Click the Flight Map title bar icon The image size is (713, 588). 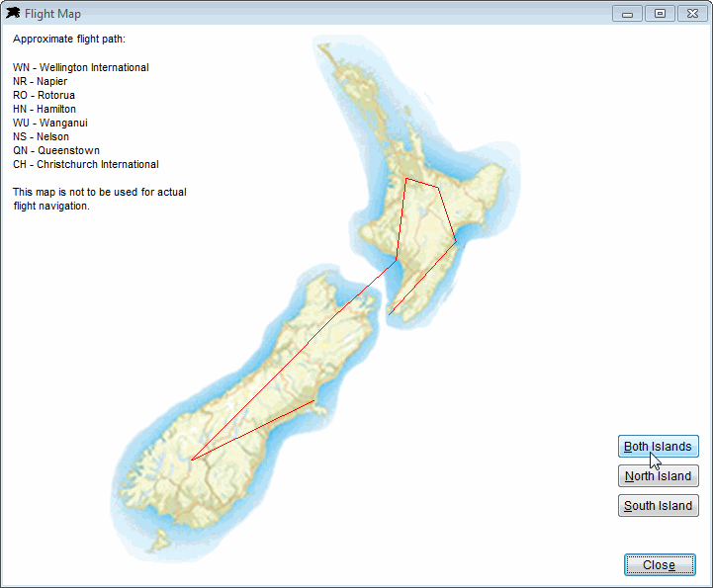13,13
